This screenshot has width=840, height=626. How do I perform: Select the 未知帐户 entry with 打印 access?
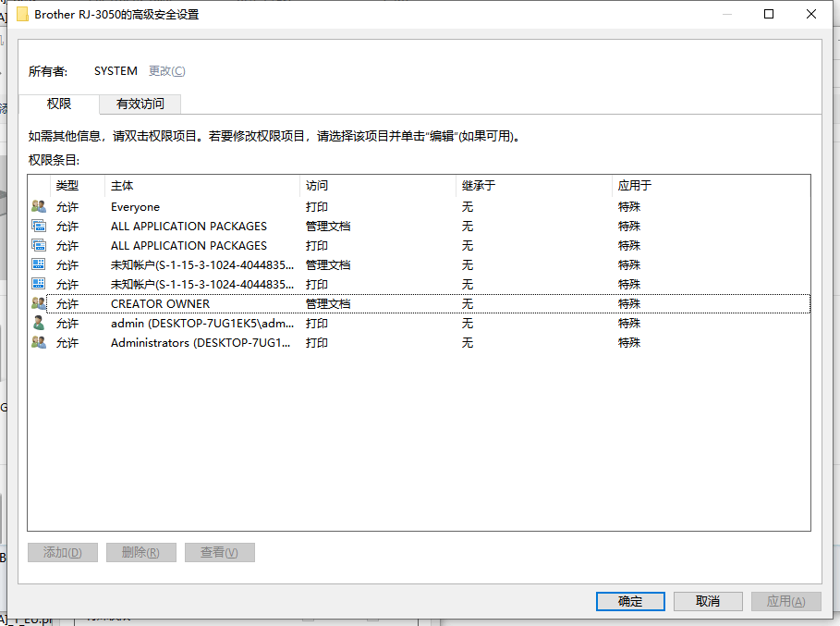tap(419, 284)
